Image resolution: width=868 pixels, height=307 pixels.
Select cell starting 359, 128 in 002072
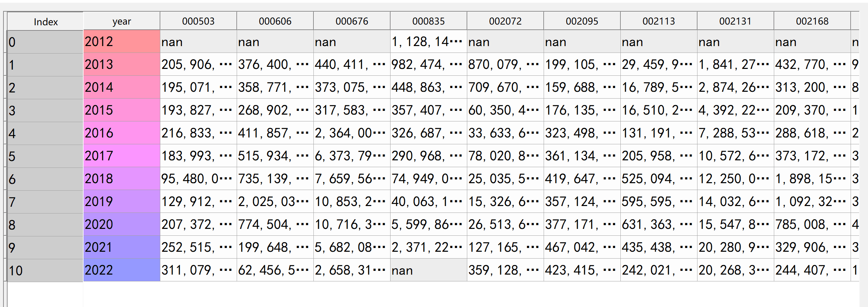point(505,270)
